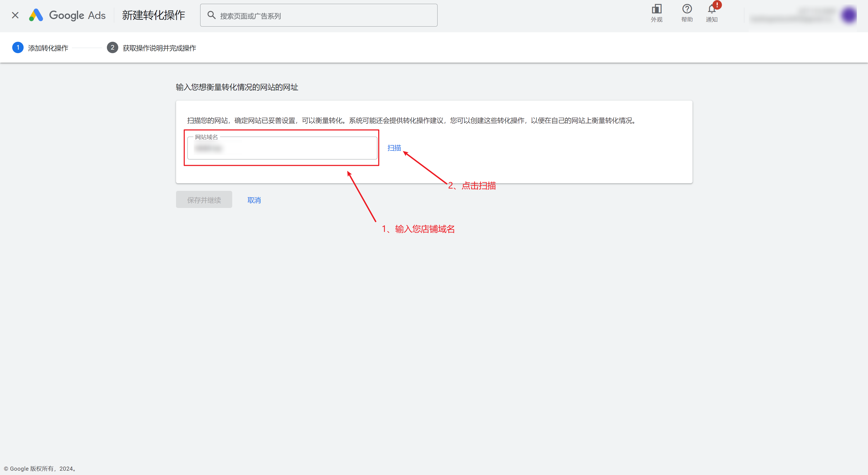Screen dimensions: 868x475
Task: Click the red notification alert badge
Action: [x=717, y=5]
